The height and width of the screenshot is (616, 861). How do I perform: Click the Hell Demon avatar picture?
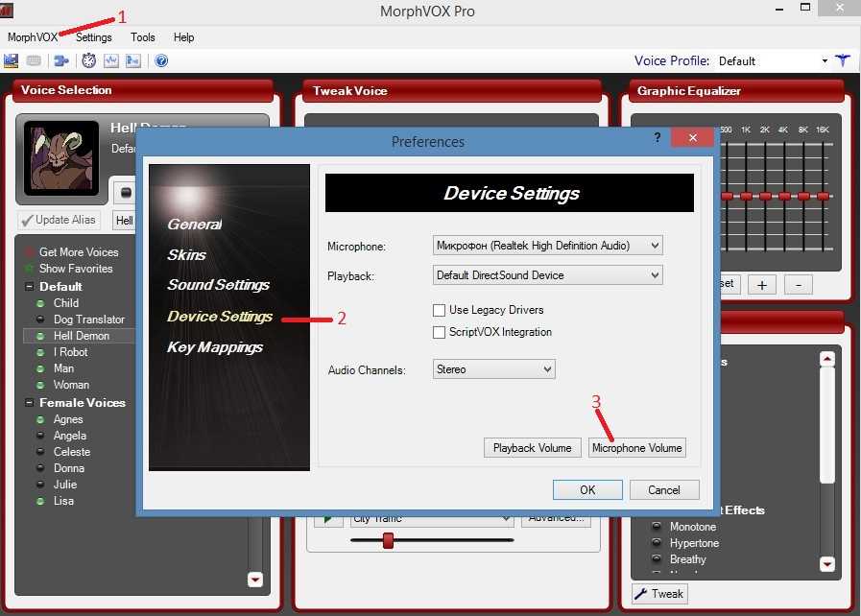coord(61,158)
